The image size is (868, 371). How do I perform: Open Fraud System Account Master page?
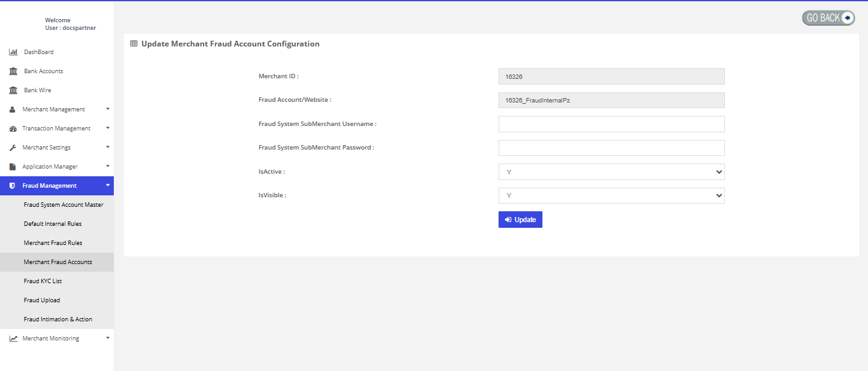(x=64, y=205)
